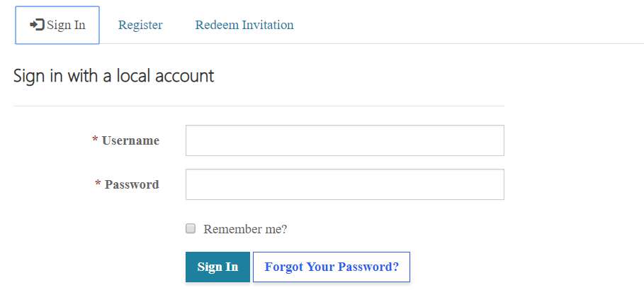
Task: Click the 'Sign in with a local account' heading
Action: pos(114,76)
